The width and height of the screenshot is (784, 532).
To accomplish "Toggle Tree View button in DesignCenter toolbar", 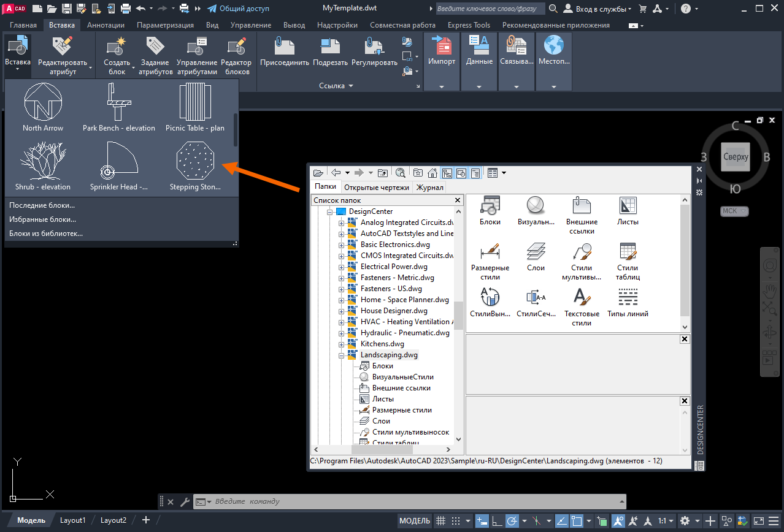I will click(x=447, y=173).
